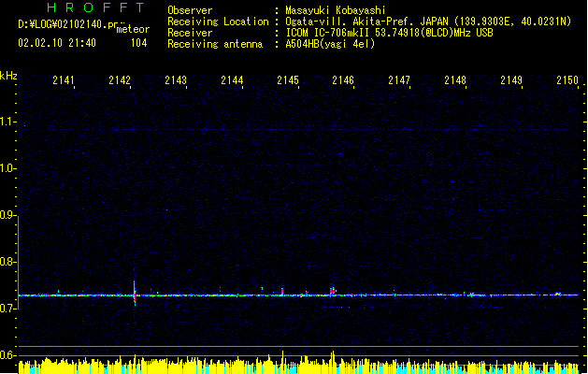Click the 1.0 kHz frequency axis label
The height and width of the screenshot is (374, 588).
[x=7, y=168]
